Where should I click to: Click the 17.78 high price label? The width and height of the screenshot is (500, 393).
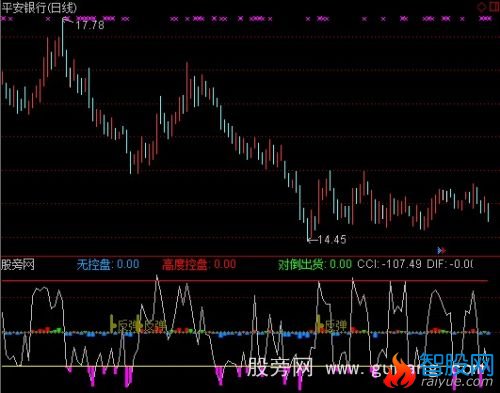click(x=90, y=25)
